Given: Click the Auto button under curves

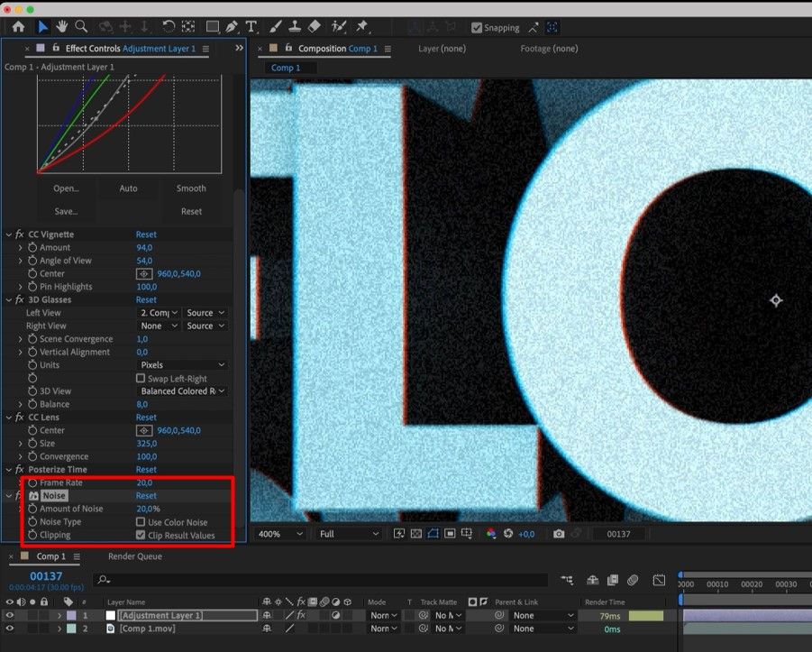Looking at the screenshot, I should (x=129, y=188).
